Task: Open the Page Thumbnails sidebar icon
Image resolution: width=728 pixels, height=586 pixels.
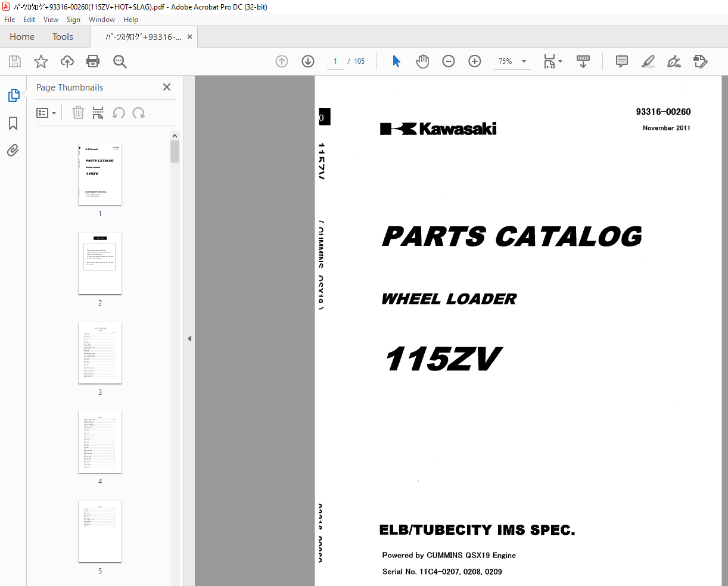Action: (13, 95)
